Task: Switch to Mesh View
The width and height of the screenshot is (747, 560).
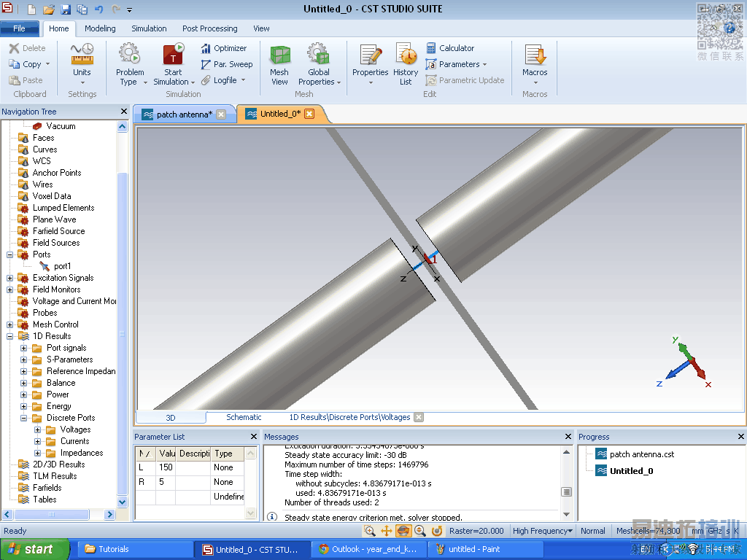Action: pyautogui.click(x=279, y=65)
